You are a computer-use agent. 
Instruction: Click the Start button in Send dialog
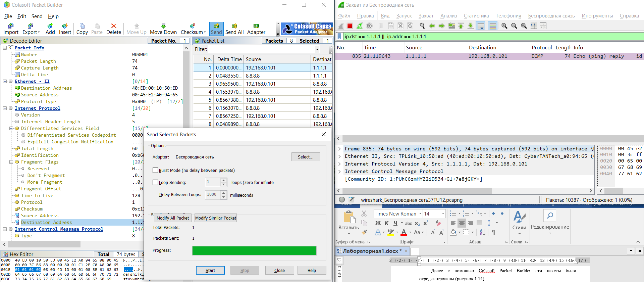[210, 270]
